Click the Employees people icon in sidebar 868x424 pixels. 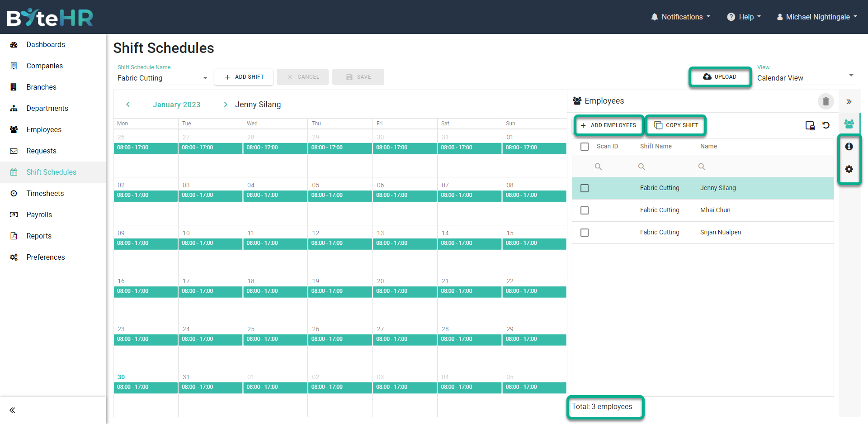click(x=14, y=130)
